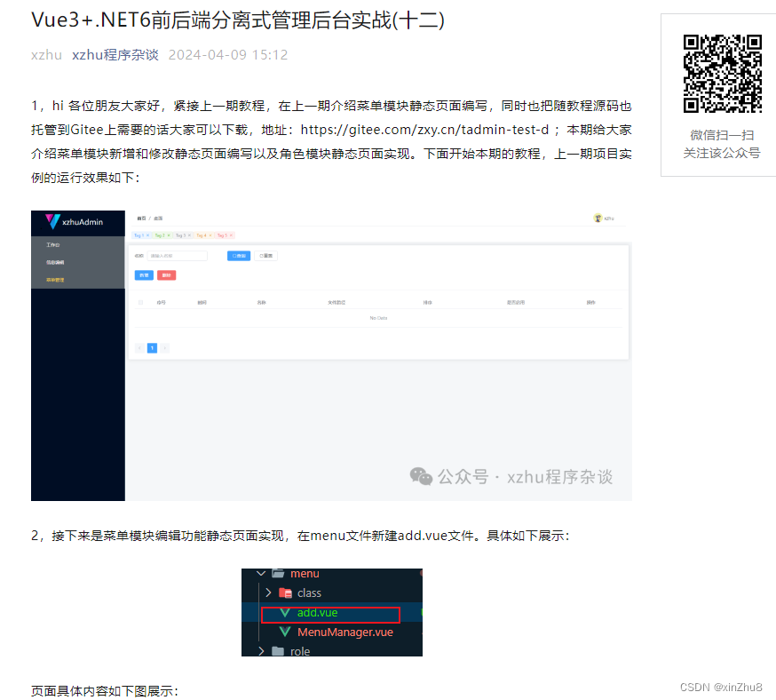
Task: Click the blue 查询 button
Action: (x=240, y=255)
